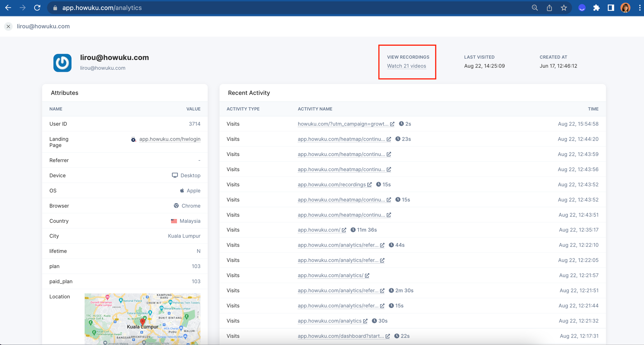Select the User ID value 3714
644x345 pixels.
195,124
